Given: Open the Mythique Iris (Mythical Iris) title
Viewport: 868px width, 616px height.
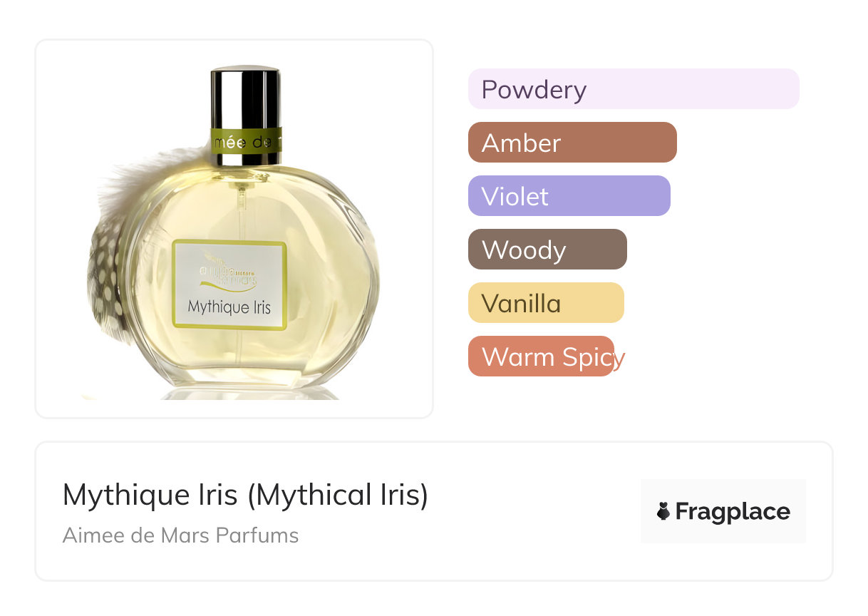Looking at the screenshot, I should [x=245, y=495].
